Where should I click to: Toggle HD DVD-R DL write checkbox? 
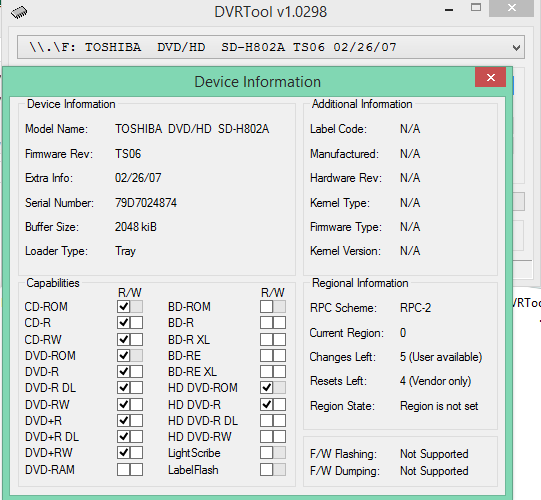point(279,420)
